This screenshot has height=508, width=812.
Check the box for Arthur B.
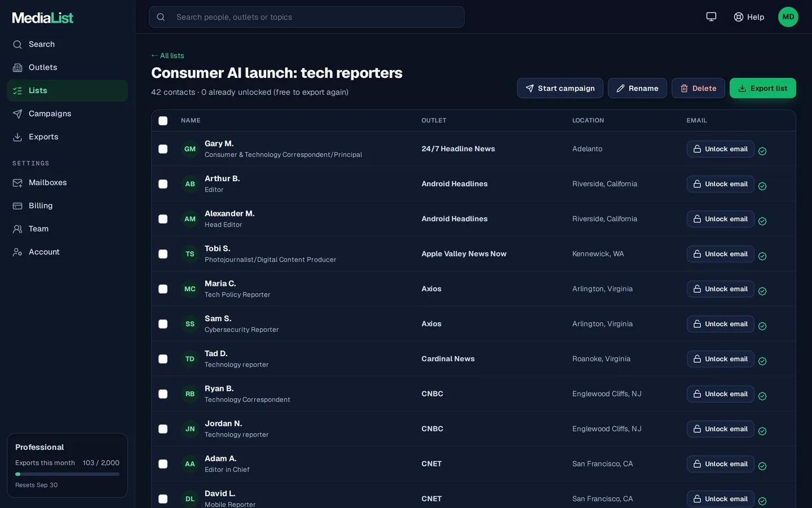click(163, 184)
